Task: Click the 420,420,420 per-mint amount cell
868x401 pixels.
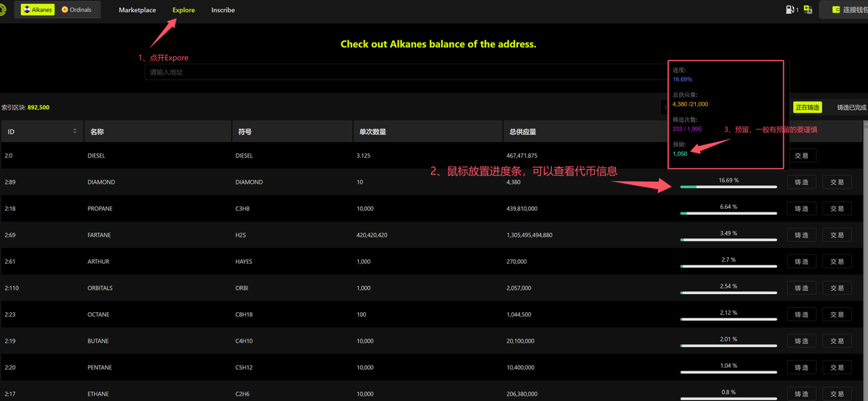Action: 373,235
